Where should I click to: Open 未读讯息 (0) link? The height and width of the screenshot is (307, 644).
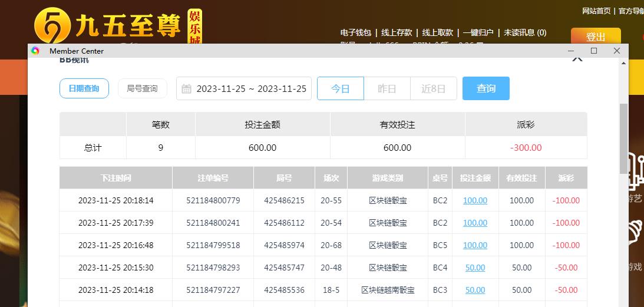click(525, 32)
